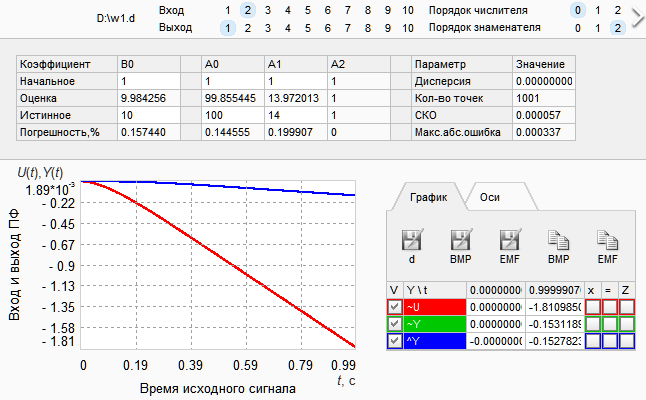
Task: Expand more numerator orders with right arrow
Action: (x=638, y=18)
